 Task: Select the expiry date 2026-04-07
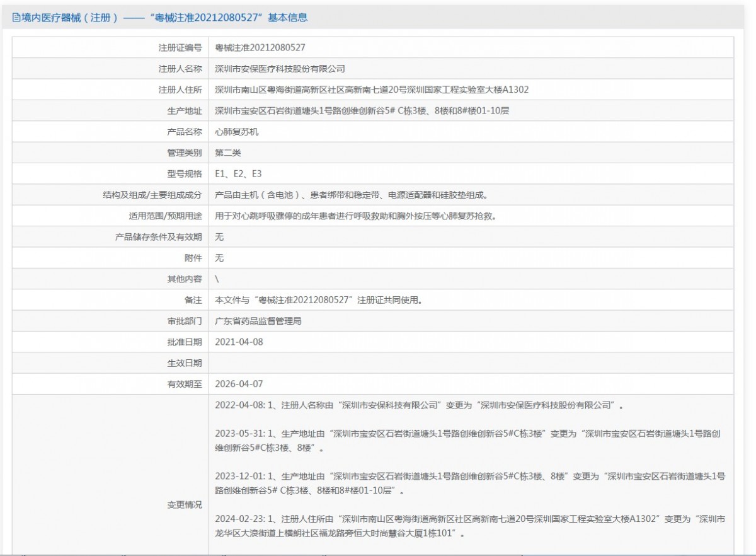tap(239, 384)
